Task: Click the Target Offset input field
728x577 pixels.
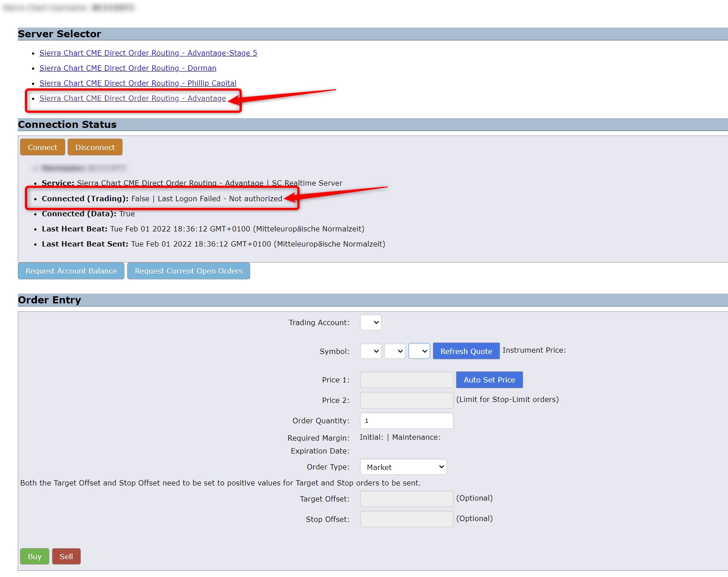Action: [407, 499]
